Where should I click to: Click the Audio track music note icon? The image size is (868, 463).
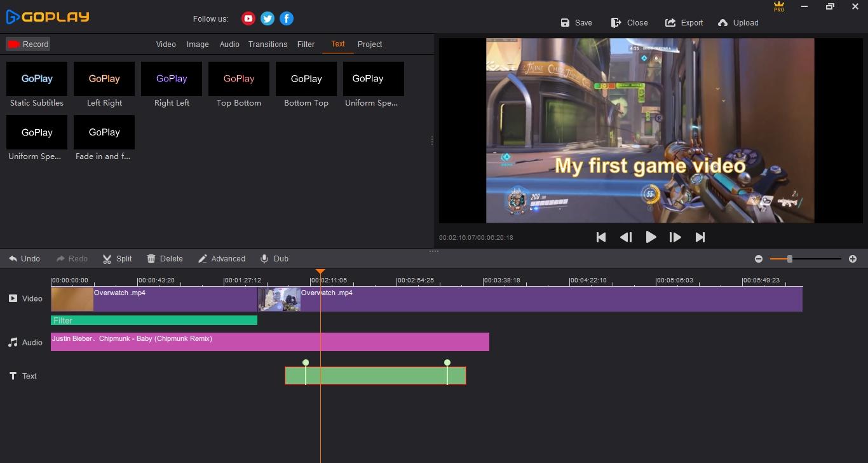coord(13,342)
